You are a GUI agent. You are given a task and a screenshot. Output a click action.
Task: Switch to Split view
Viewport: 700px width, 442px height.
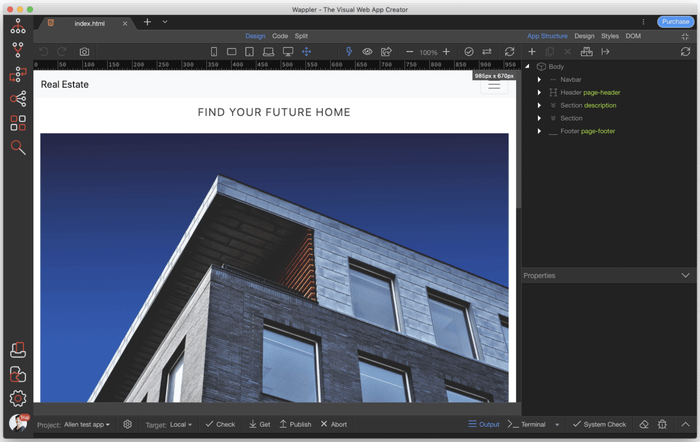[301, 36]
